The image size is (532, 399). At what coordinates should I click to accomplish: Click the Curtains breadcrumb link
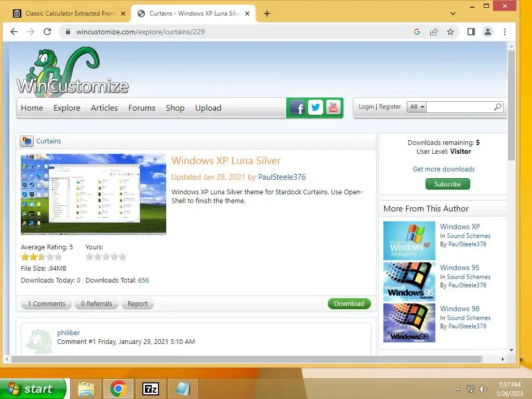point(48,141)
